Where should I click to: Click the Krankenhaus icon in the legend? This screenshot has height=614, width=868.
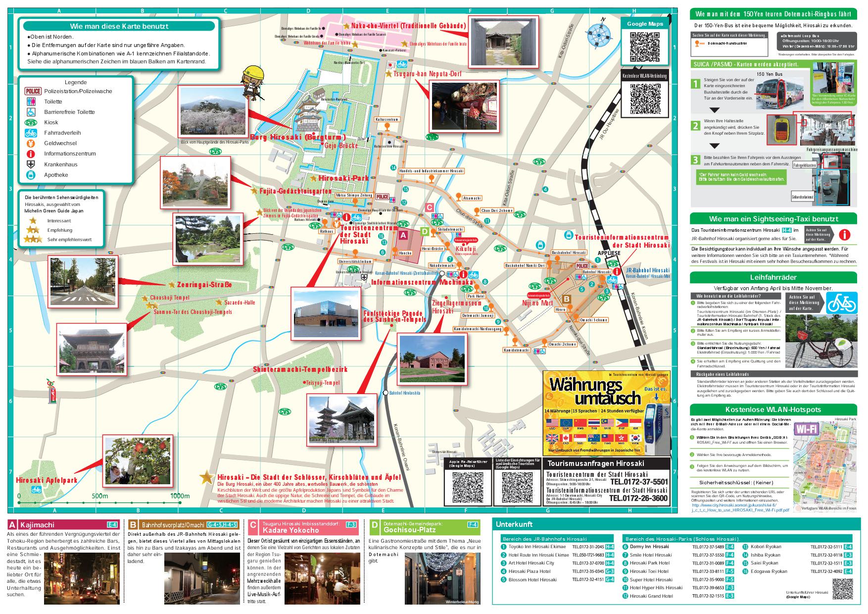(x=31, y=164)
